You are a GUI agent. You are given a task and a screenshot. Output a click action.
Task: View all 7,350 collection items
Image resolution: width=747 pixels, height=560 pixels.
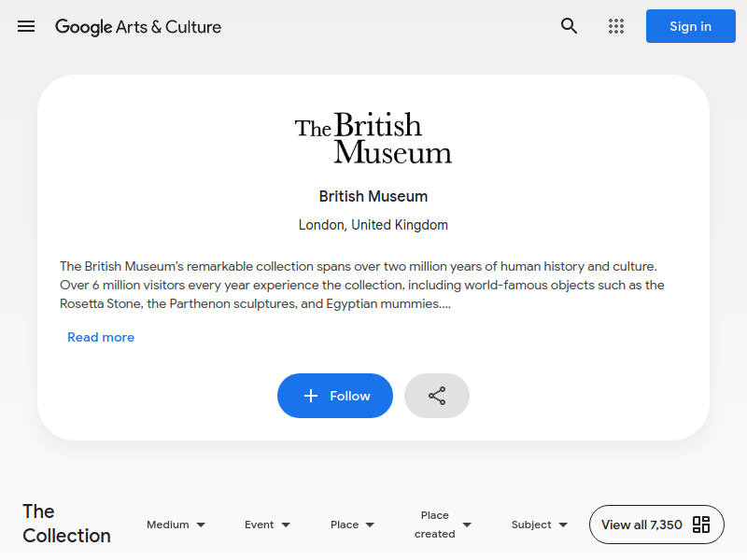656,525
